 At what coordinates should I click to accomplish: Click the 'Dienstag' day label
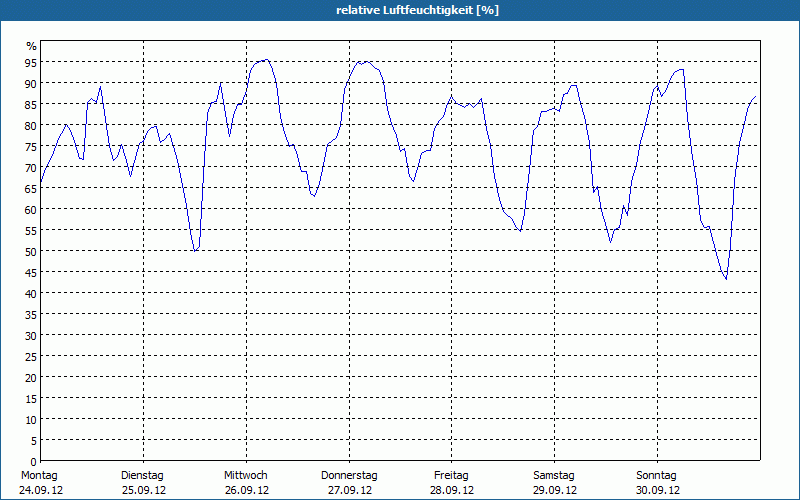(142, 476)
